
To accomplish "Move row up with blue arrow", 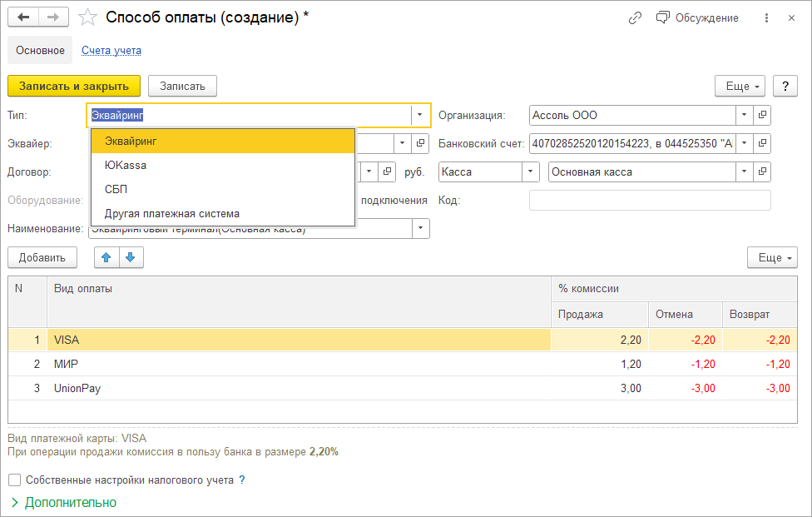I will click(106, 258).
